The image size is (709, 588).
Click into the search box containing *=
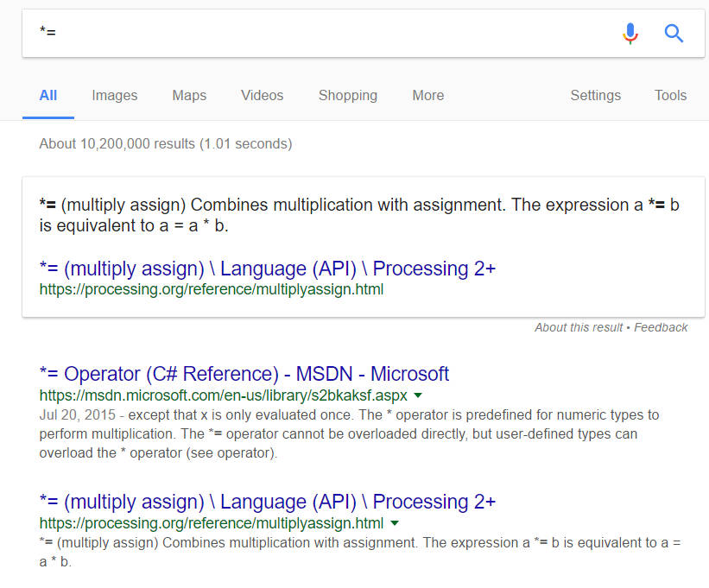pos(320,34)
